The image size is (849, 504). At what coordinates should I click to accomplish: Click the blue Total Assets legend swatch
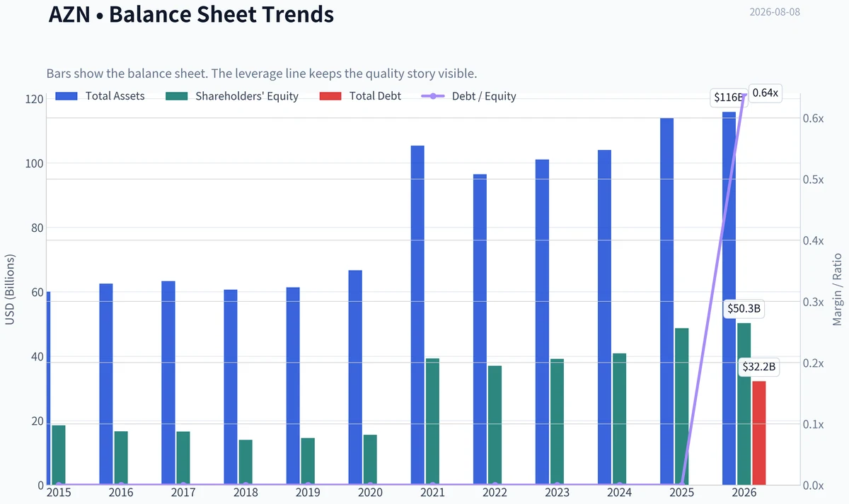(66, 96)
